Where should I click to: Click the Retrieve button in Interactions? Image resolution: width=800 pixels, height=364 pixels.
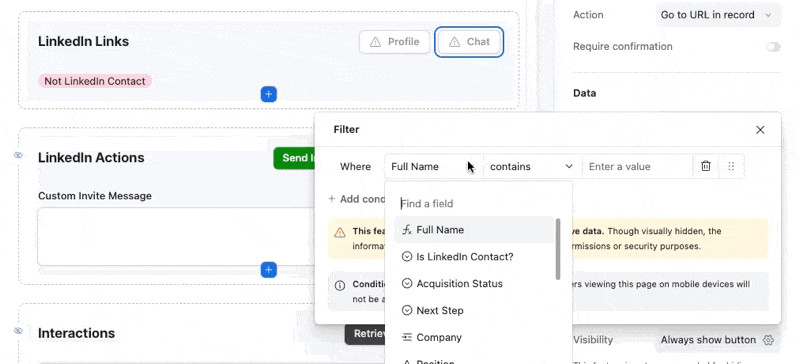point(365,334)
